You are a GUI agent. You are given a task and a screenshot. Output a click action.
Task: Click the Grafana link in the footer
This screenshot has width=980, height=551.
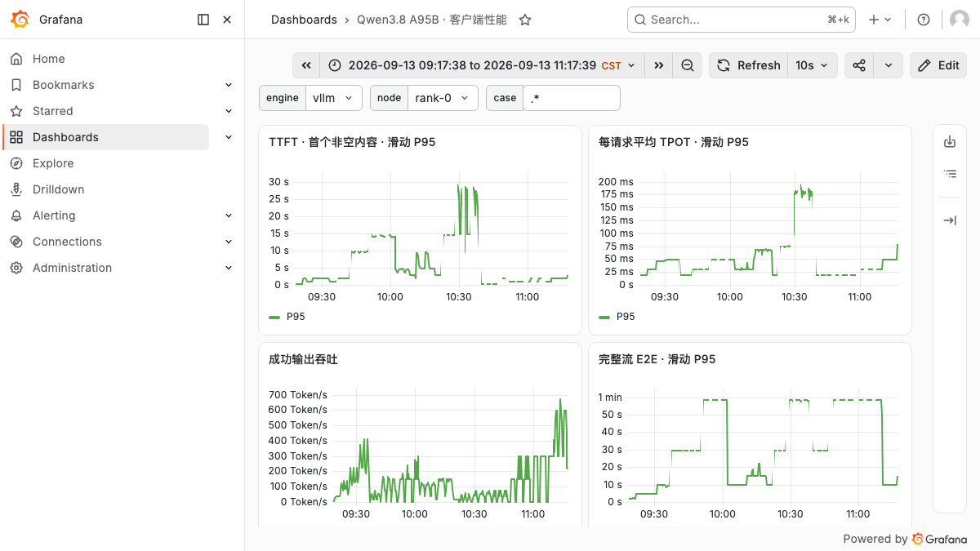point(939,539)
